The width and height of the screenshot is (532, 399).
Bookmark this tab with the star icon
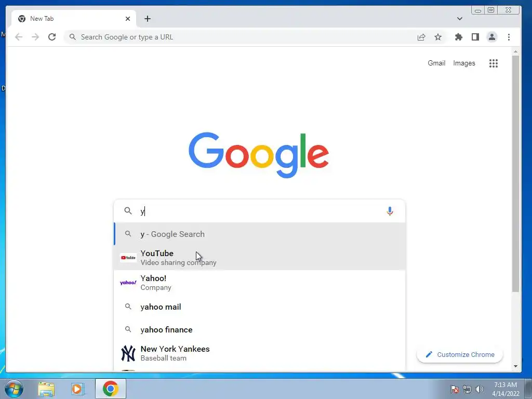click(x=438, y=37)
